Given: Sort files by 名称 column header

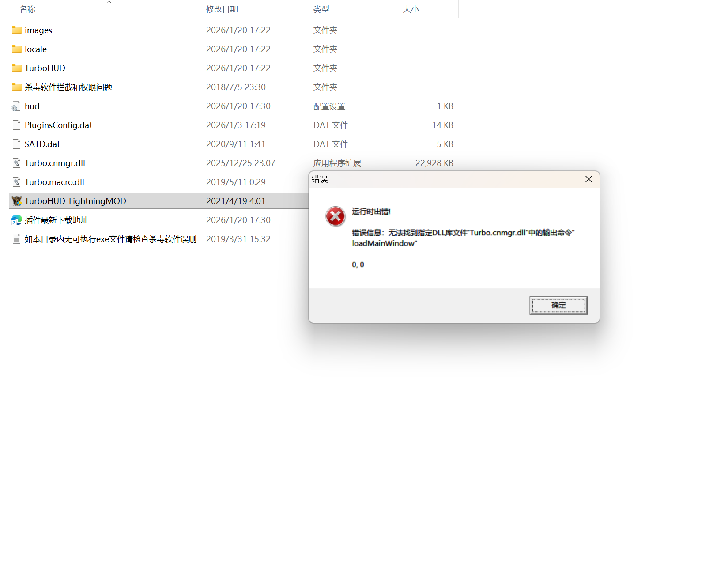Looking at the screenshot, I should (27, 9).
